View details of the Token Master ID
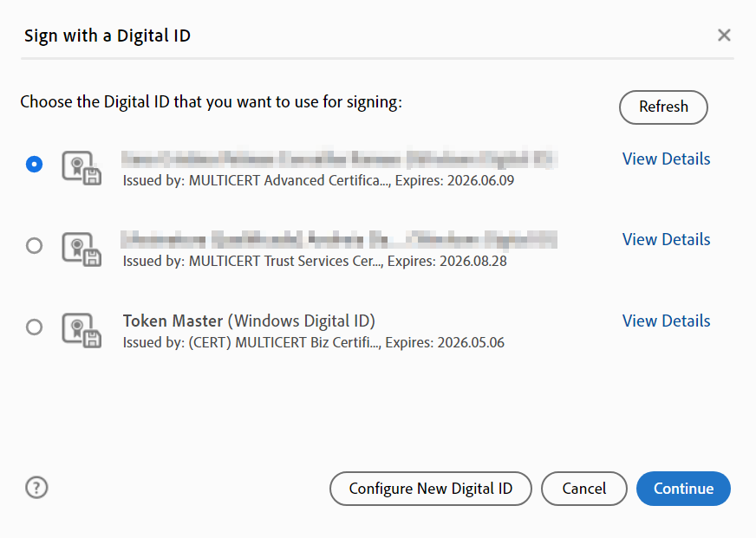756x538 pixels. pyautogui.click(x=666, y=321)
